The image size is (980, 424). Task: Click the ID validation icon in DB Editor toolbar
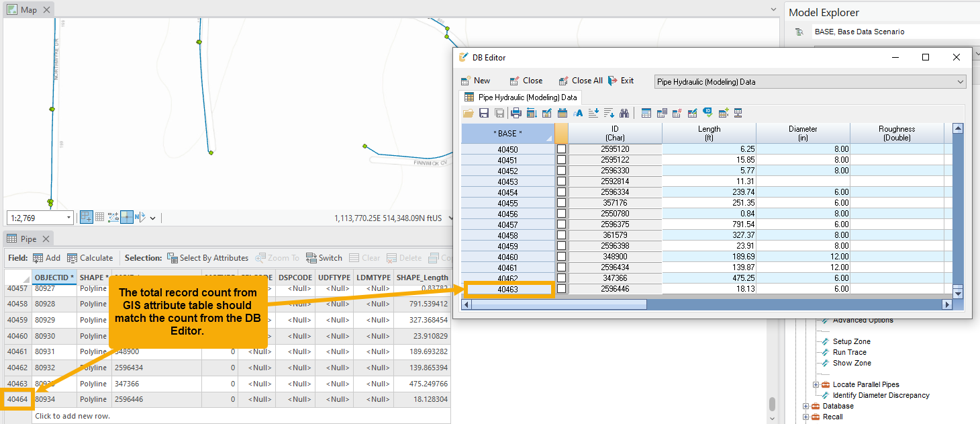[707, 113]
